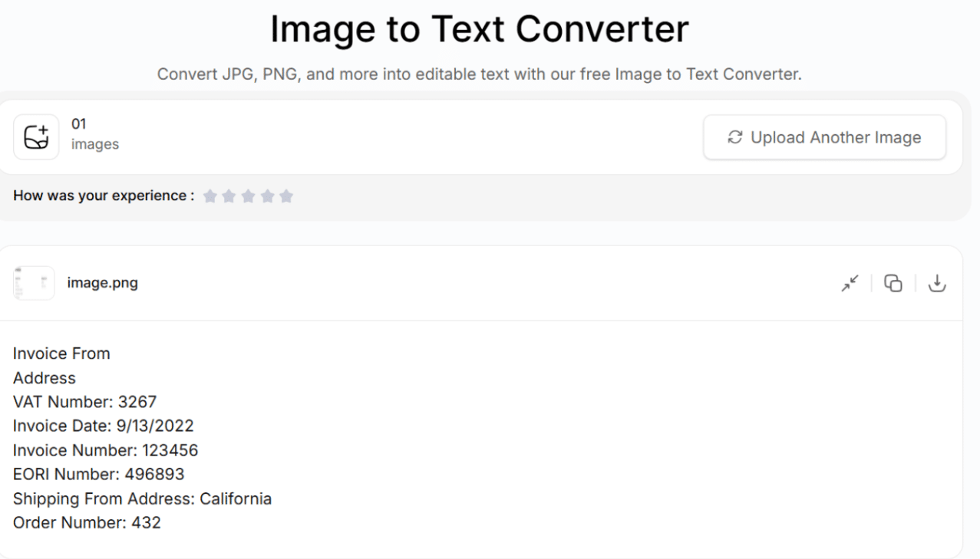This screenshot has width=980, height=559.
Task: Open the image.png thumbnail preview
Action: tap(34, 284)
